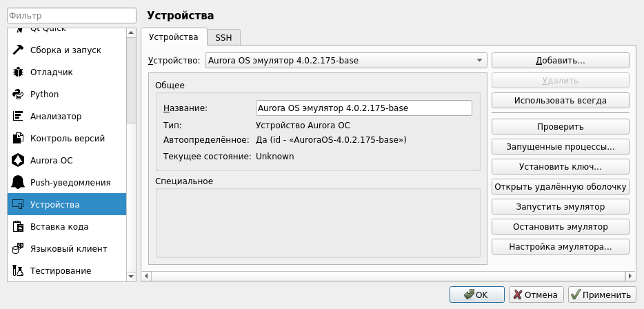Click the bell icon for Push-уведомления
The height and width of the screenshot is (309, 644).
19,182
